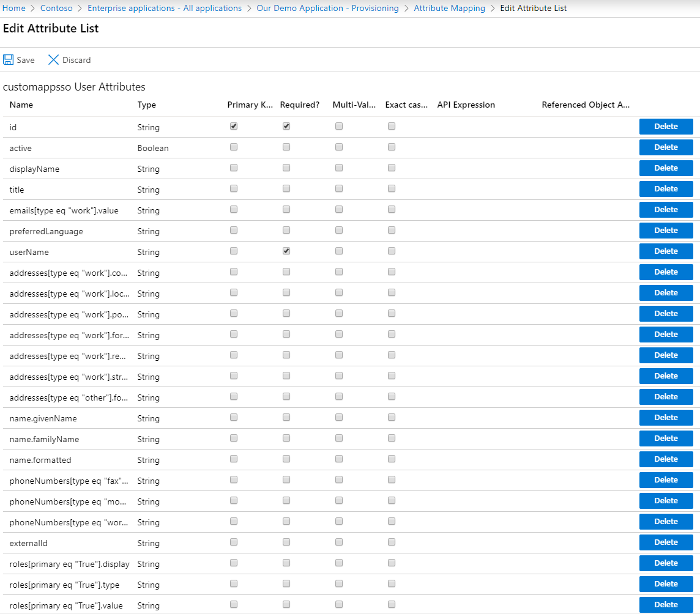Open Our Demo Application - Provisioning breadcrumb
This screenshot has width=700, height=614.
click(327, 9)
